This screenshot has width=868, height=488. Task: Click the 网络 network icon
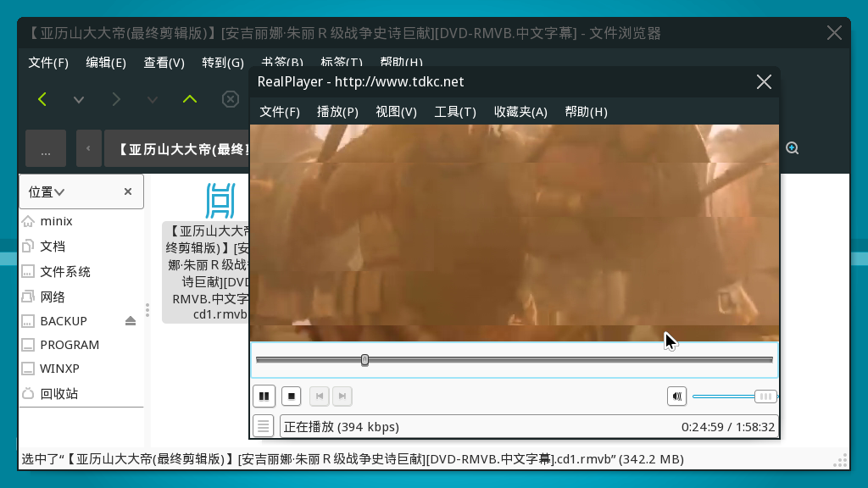point(28,297)
